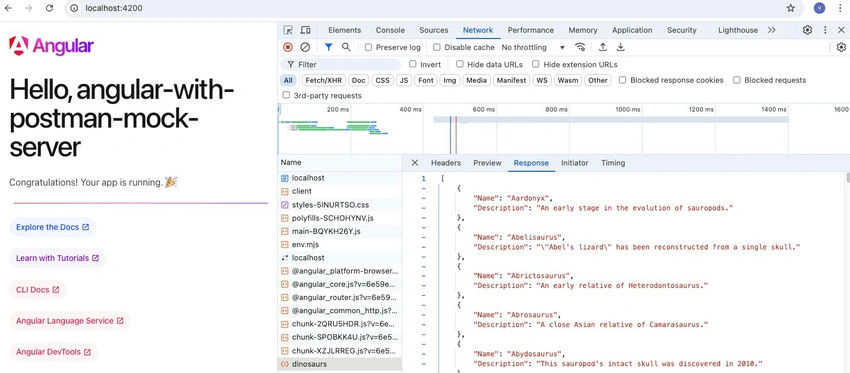This screenshot has height=373, width=850.
Task: Open the Angular Language Service link
Action: pyautogui.click(x=70, y=321)
